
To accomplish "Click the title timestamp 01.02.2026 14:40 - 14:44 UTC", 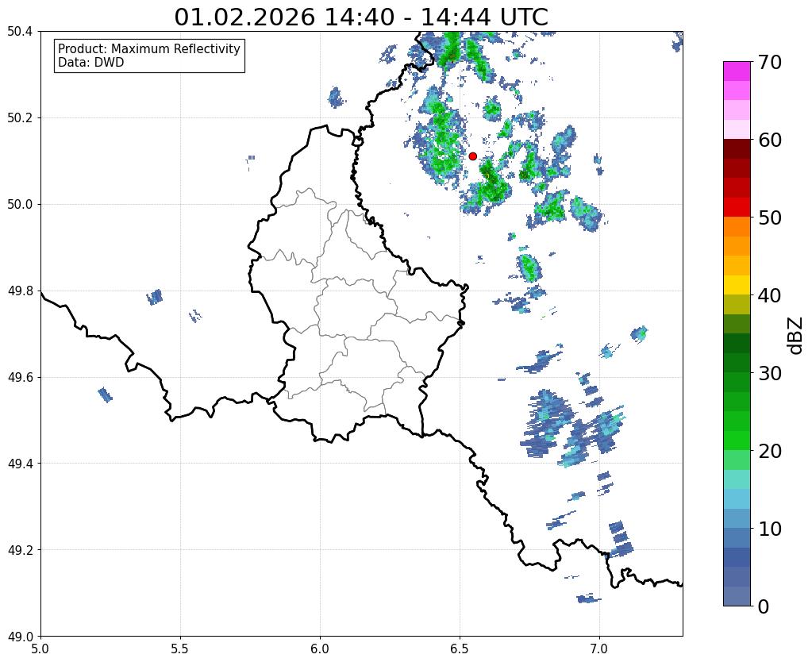I will [361, 17].
